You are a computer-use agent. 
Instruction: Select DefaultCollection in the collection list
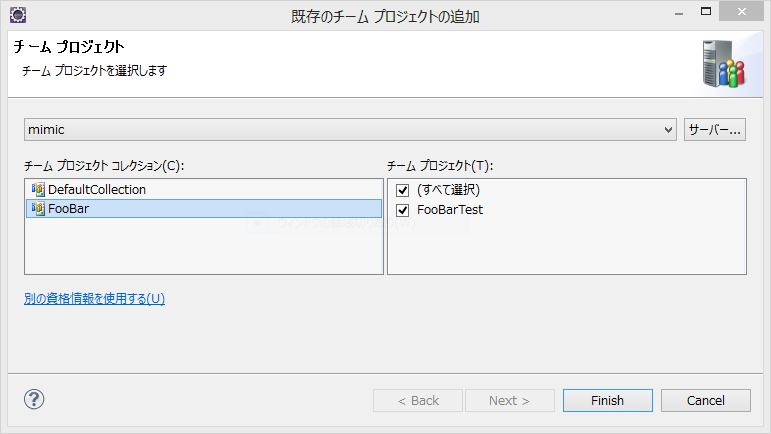click(204, 189)
